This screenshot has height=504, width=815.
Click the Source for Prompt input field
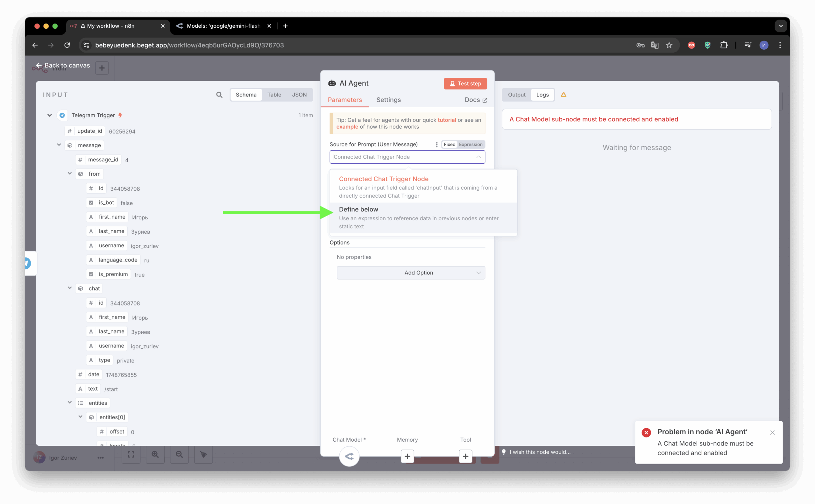point(403,157)
